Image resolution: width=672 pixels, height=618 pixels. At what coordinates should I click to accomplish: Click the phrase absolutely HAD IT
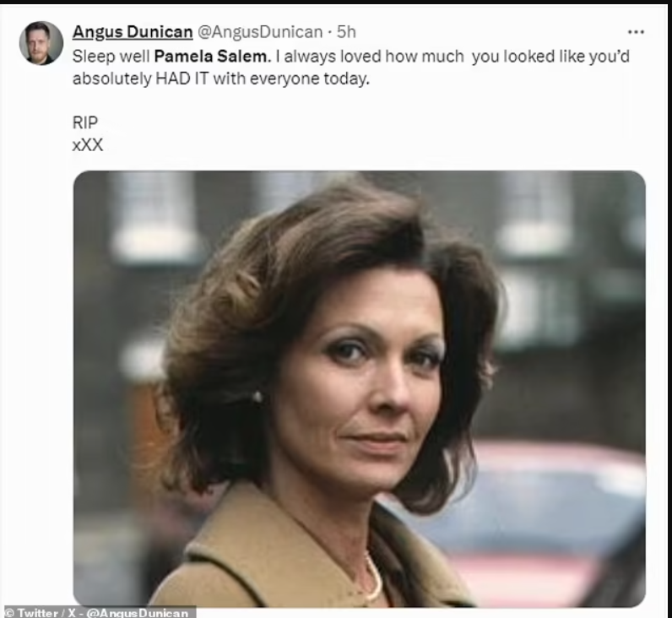[140, 79]
